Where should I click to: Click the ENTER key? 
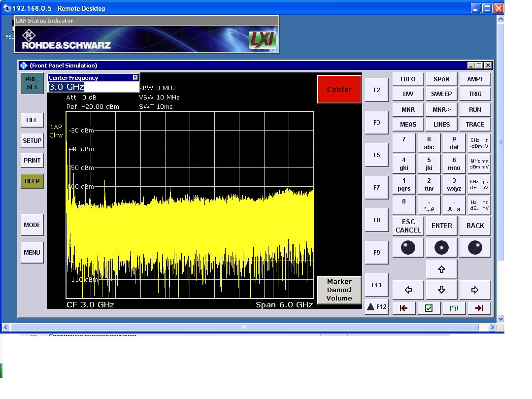[x=441, y=226]
